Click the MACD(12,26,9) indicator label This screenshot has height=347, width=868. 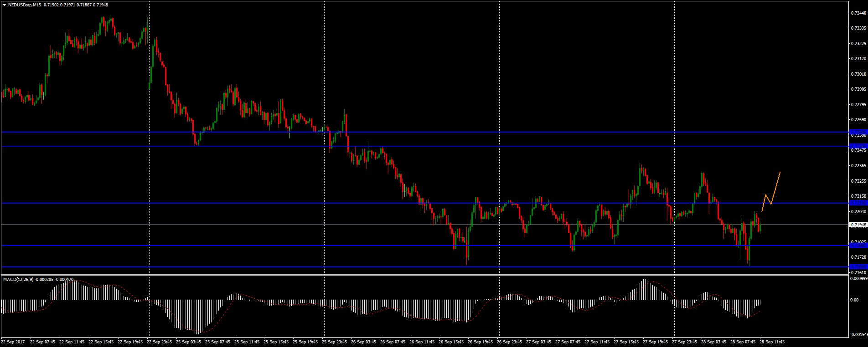pyautogui.click(x=18, y=279)
